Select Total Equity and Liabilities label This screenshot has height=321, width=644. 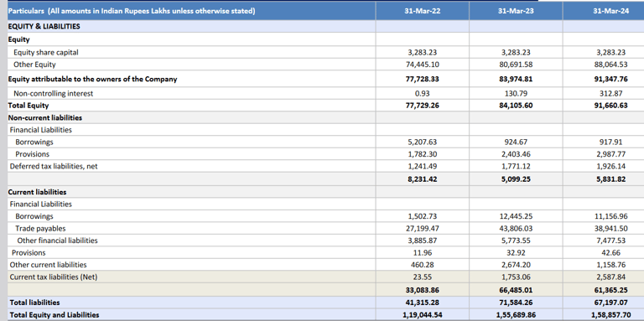pyautogui.click(x=55, y=315)
